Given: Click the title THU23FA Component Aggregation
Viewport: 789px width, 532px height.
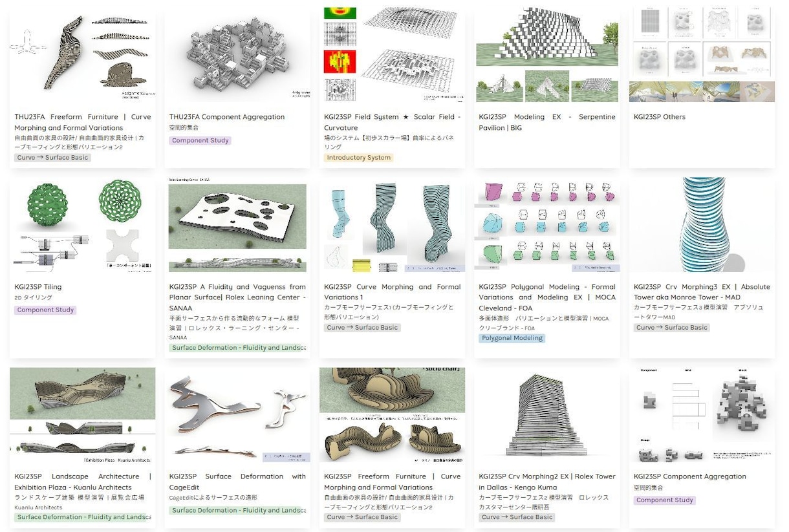Looking at the screenshot, I should tap(227, 117).
